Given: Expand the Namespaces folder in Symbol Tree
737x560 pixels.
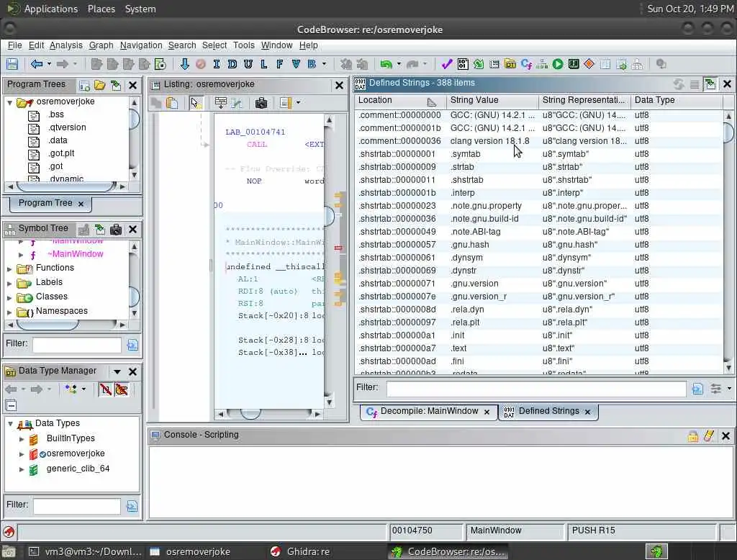Looking at the screenshot, I should pyautogui.click(x=9, y=312).
